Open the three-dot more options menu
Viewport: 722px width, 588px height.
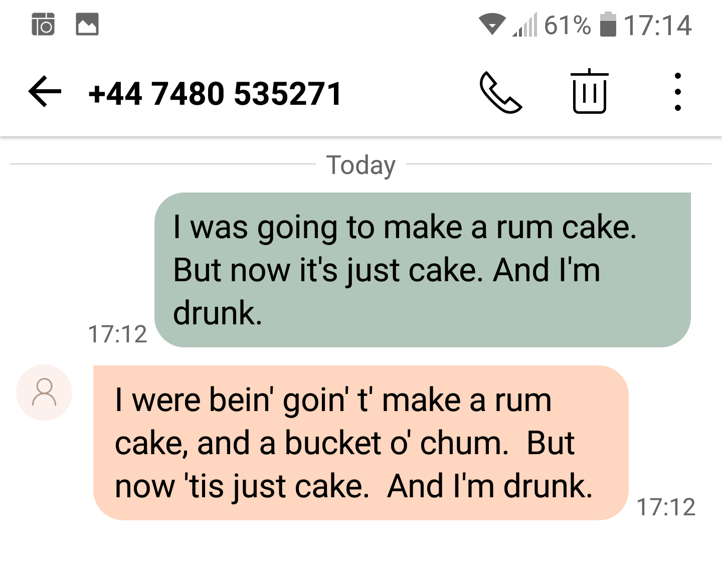click(x=677, y=92)
